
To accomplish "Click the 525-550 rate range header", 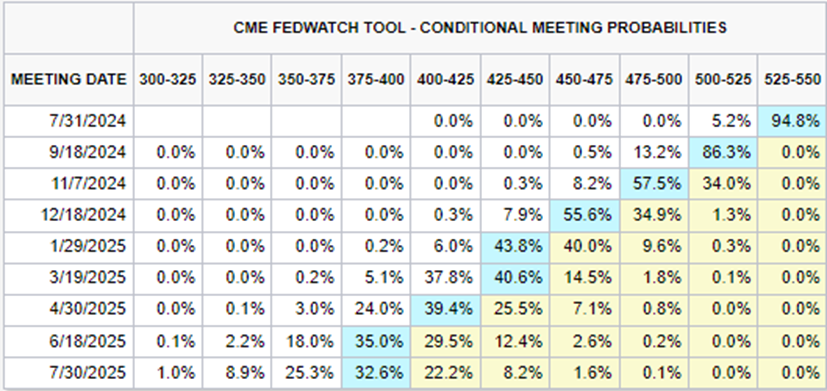I will click(x=792, y=80).
